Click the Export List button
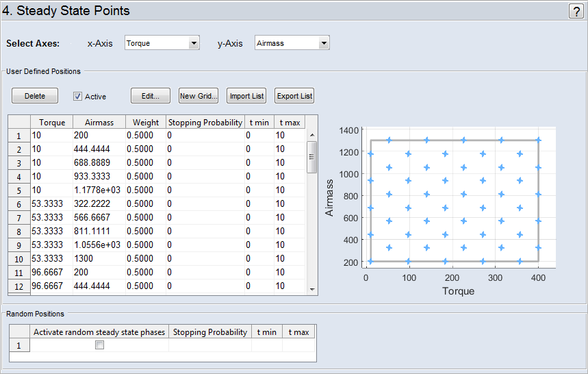Screen dimensions: 588x374 point(294,96)
